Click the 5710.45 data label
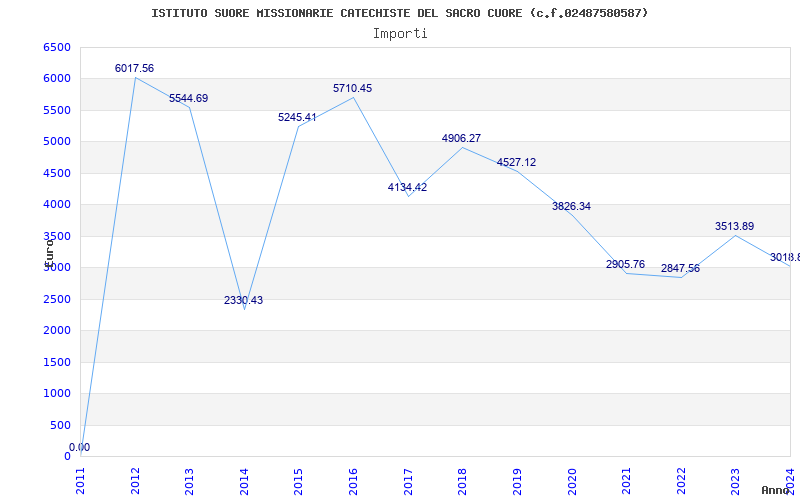The width and height of the screenshot is (800, 500). point(353,88)
